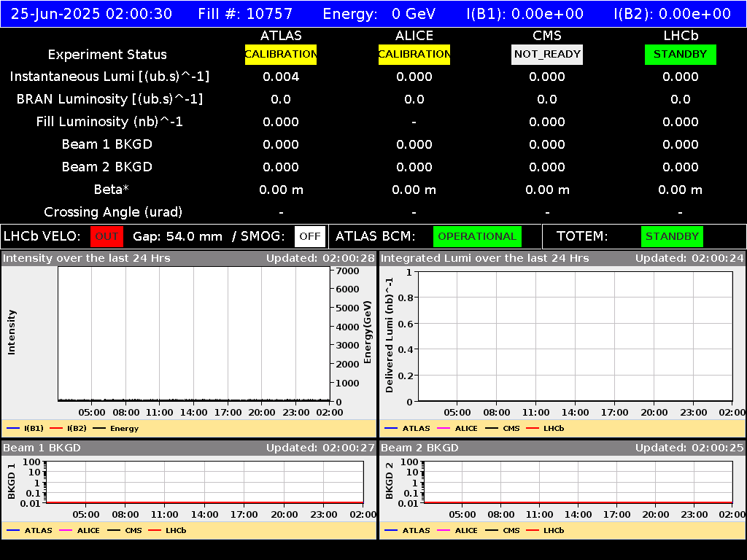
Task: Click LHCb legend entry in Beam 1 BKGD chart
Action: pyautogui.click(x=167, y=531)
